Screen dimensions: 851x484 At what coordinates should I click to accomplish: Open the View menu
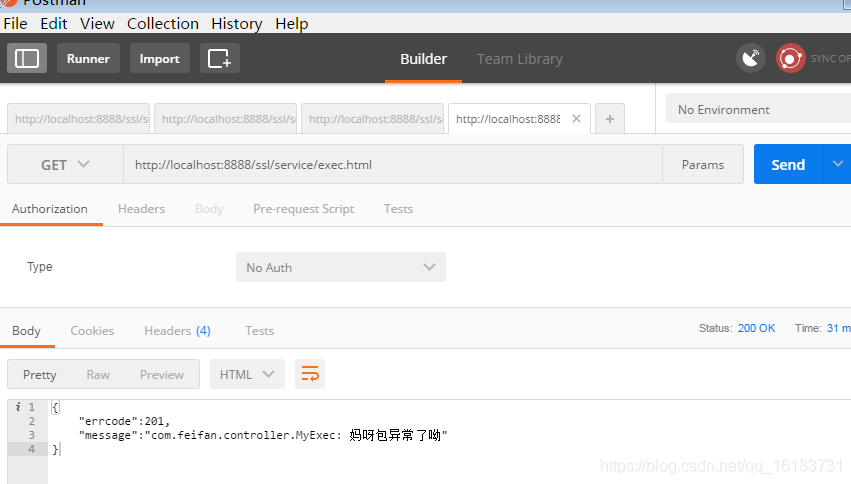(97, 23)
